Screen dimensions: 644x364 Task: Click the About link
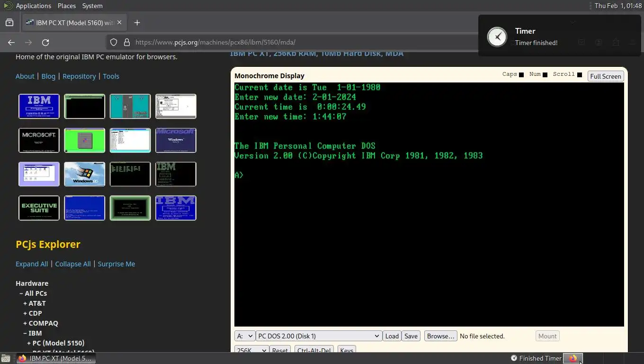click(25, 76)
